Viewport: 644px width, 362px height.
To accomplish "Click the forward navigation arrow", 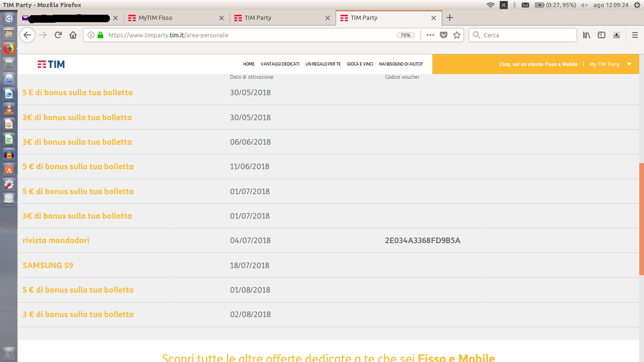I will click(43, 35).
